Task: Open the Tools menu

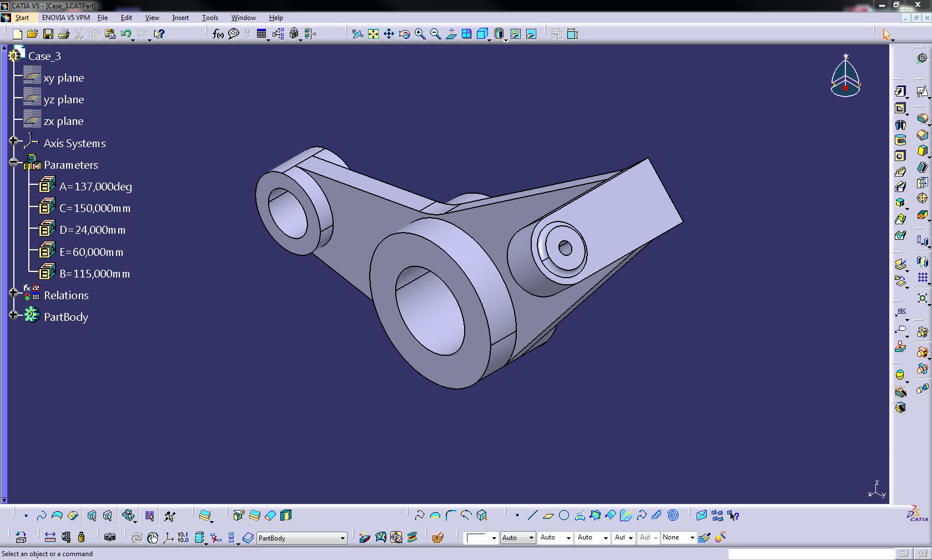Action: 210,18
